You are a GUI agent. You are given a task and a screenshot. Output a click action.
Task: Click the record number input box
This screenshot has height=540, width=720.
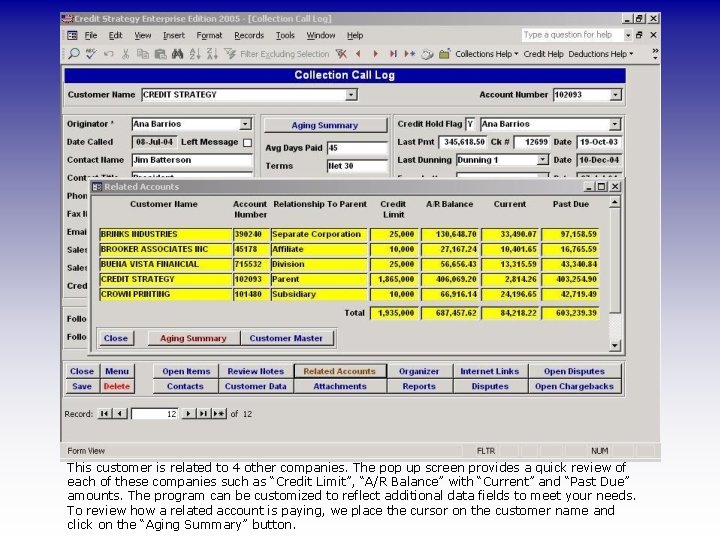pos(155,414)
